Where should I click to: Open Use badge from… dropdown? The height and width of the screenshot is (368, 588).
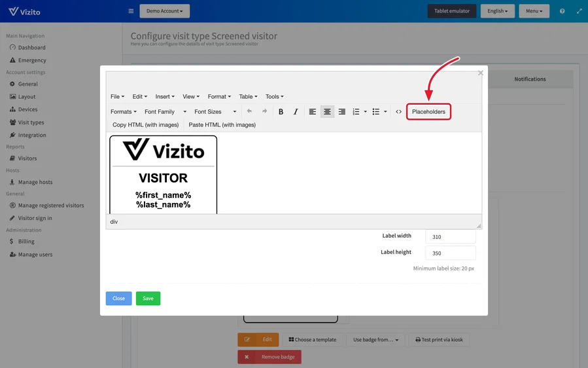click(375, 340)
